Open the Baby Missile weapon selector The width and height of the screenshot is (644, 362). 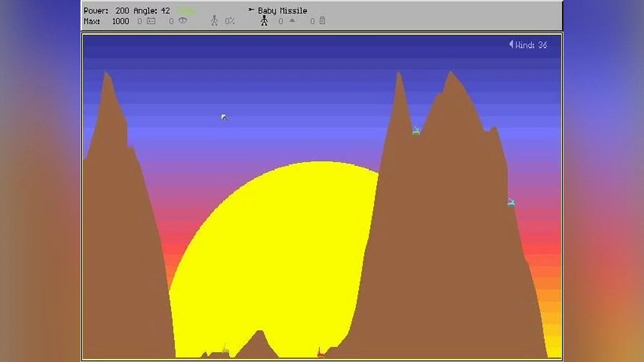282,11
